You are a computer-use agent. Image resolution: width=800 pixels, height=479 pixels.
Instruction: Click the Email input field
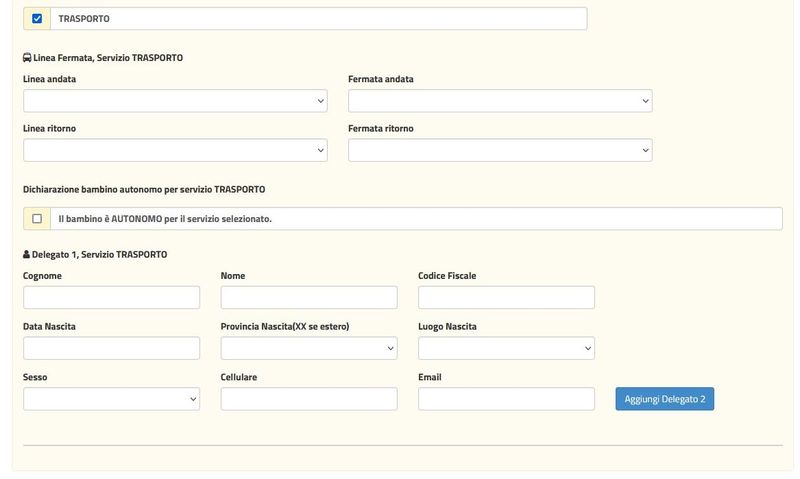pyautogui.click(x=506, y=399)
